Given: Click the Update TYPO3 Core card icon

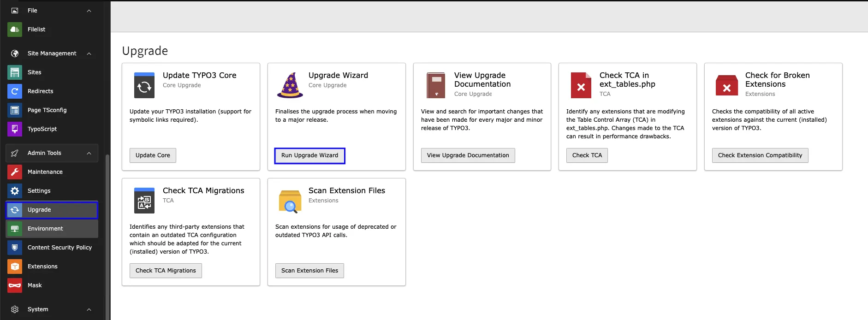Looking at the screenshot, I should (144, 85).
